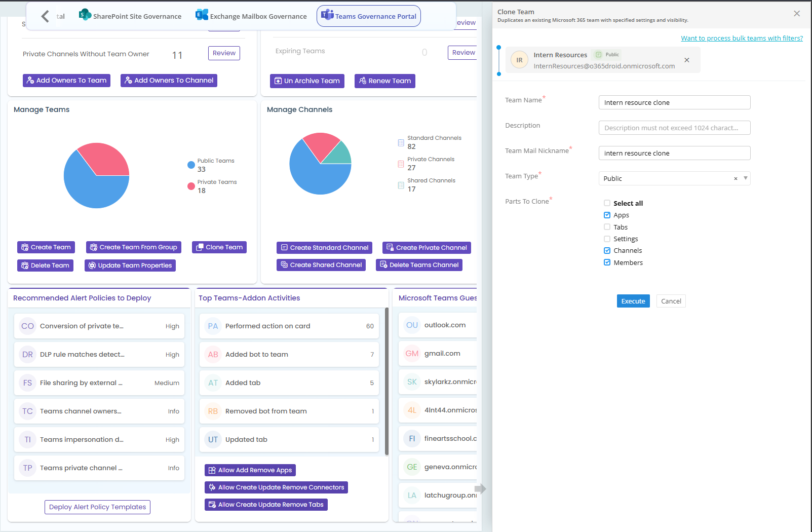
Task: Open the Teams Governance Portal tab icon
Action: pos(326,16)
